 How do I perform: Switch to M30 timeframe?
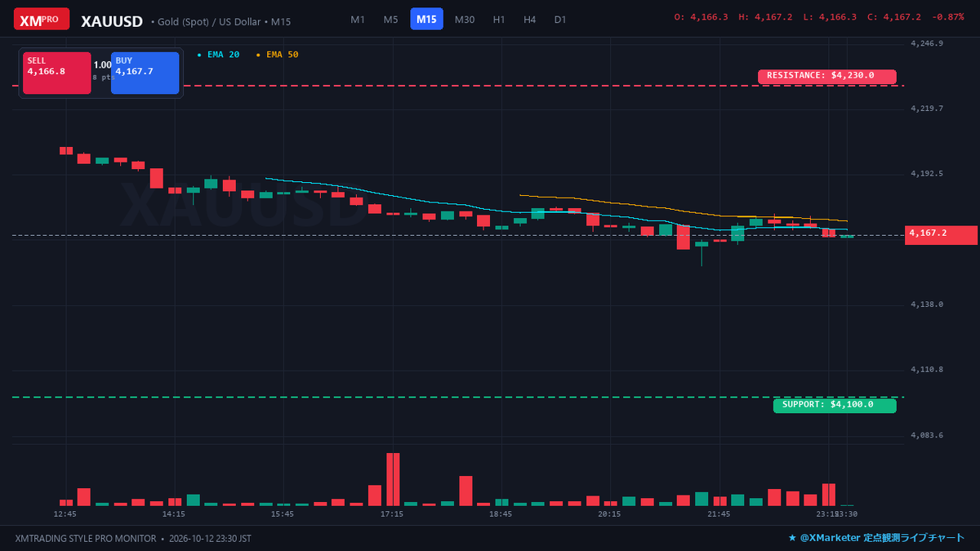465,19
